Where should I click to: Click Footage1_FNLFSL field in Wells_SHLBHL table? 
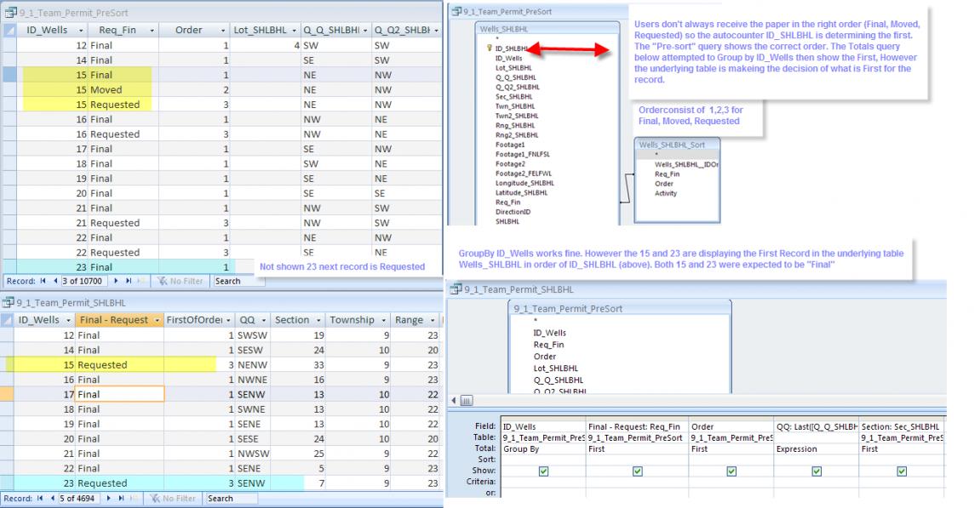coord(523,154)
